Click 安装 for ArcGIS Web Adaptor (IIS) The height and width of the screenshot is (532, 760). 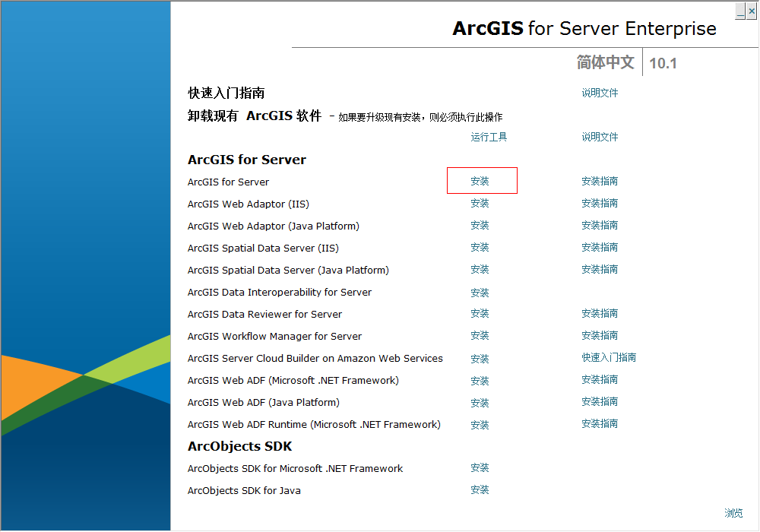point(480,204)
